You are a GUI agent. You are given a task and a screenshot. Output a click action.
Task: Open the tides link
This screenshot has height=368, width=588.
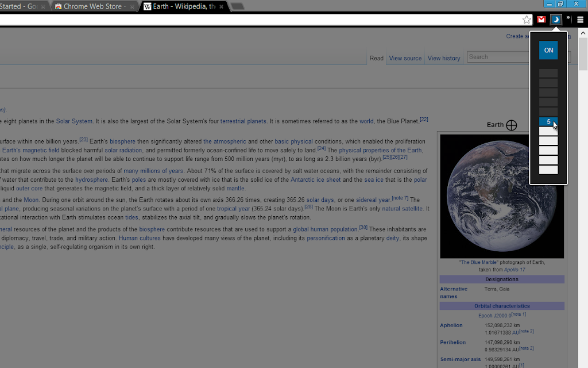[x=131, y=217]
